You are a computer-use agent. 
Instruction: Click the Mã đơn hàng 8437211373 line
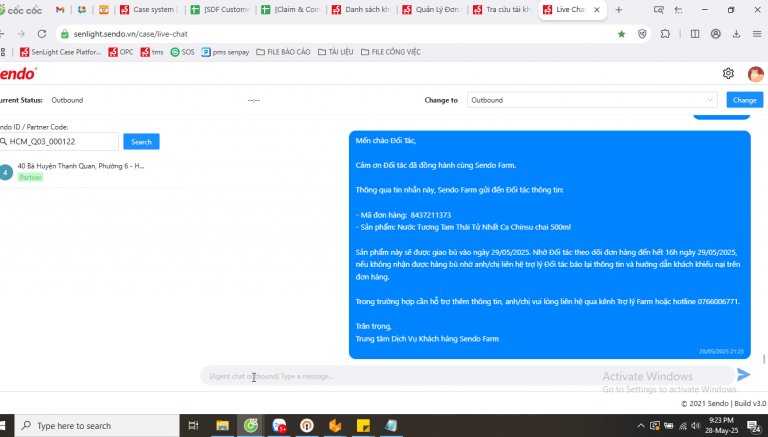pos(403,215)
